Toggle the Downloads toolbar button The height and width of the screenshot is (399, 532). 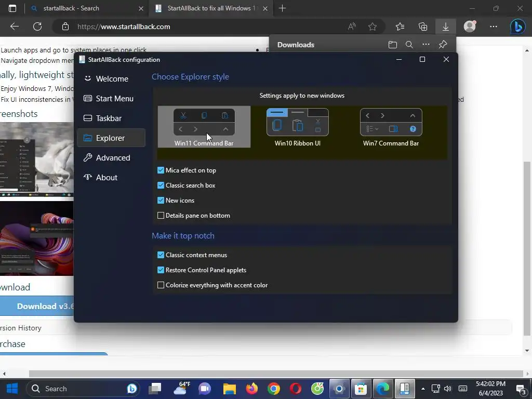446,26
